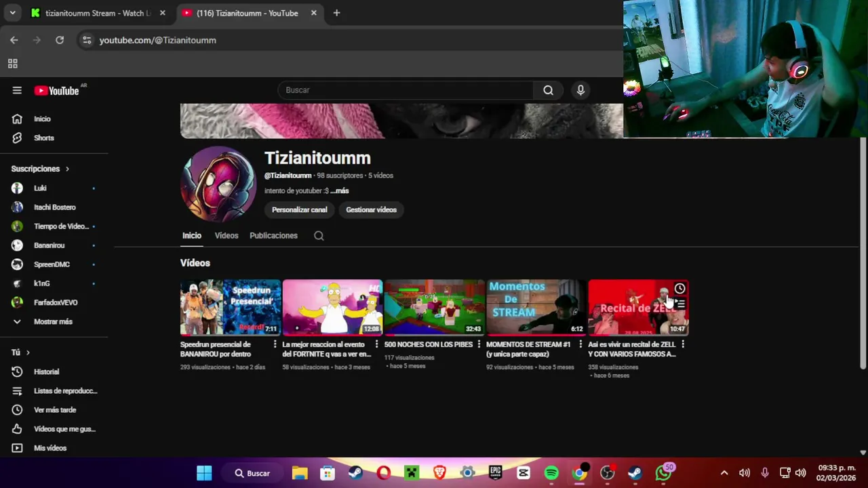
Task: Open options menu for the Recital de ZELL video
Action: point(682,344)
